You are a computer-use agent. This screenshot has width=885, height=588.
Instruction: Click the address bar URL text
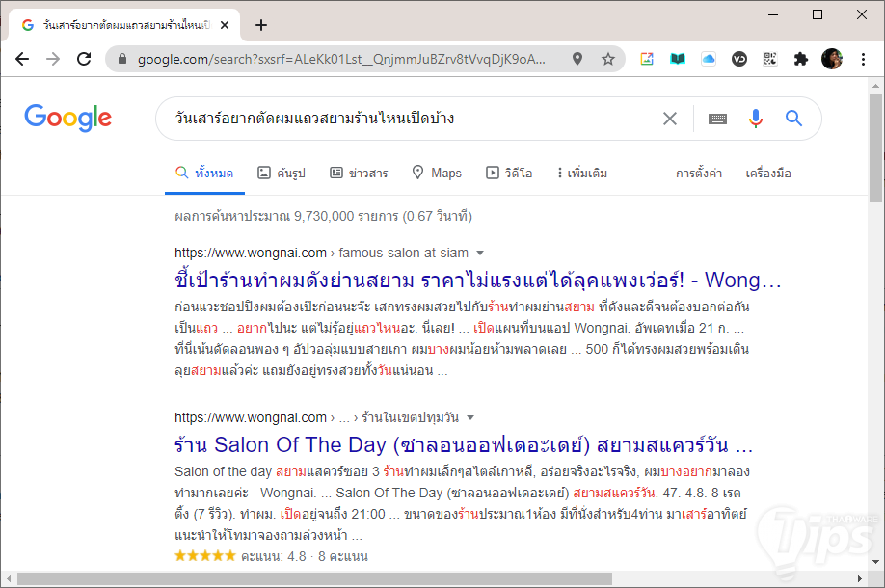point(341,59)
